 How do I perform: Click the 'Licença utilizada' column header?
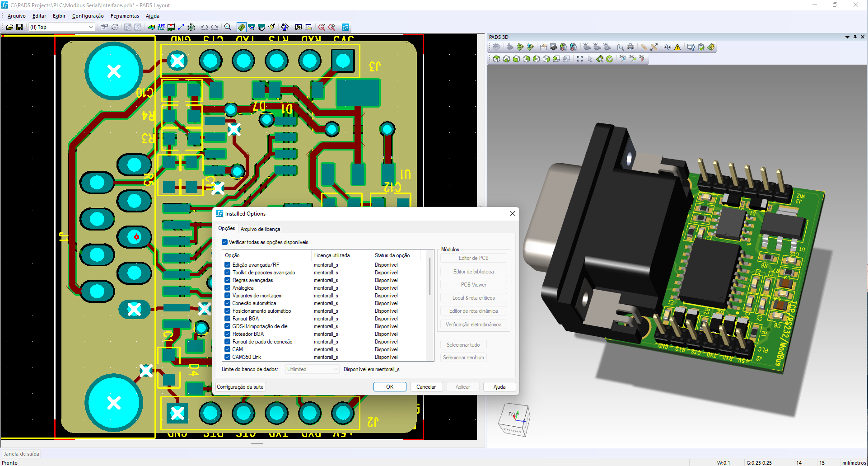tap(341, 255)
